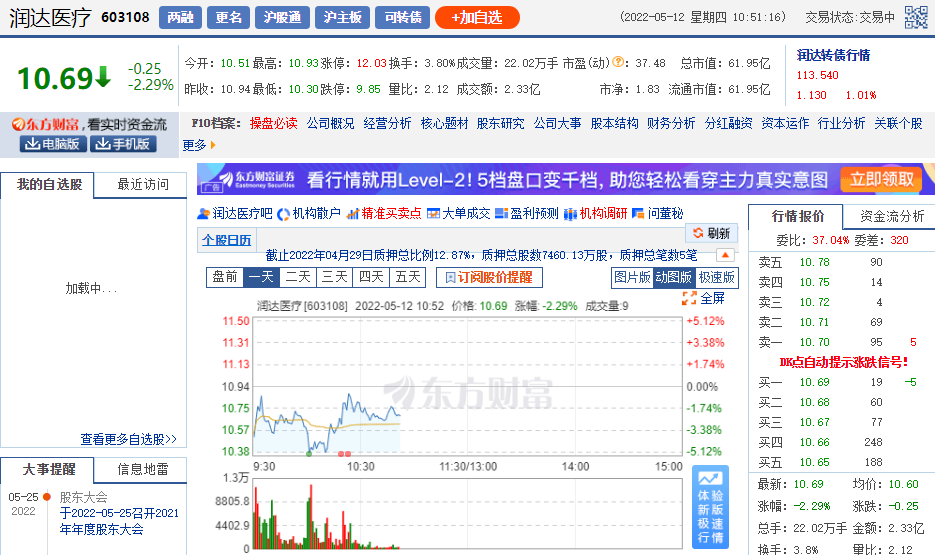935x555 pixels.
Task: Open 资本运作 F10 link
Action: [x=785, y=123]
